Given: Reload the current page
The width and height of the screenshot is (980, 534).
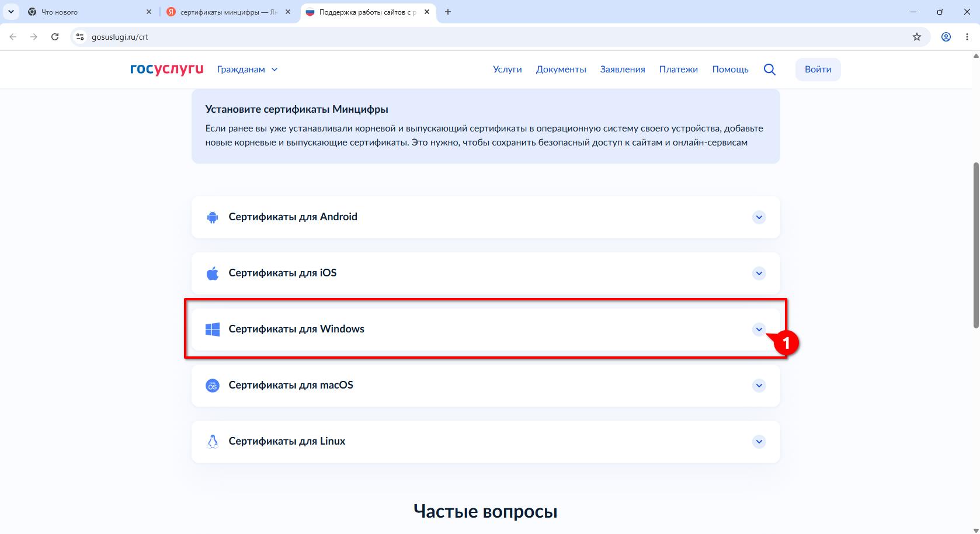Looking at the screenshot, I should point(55,37).
